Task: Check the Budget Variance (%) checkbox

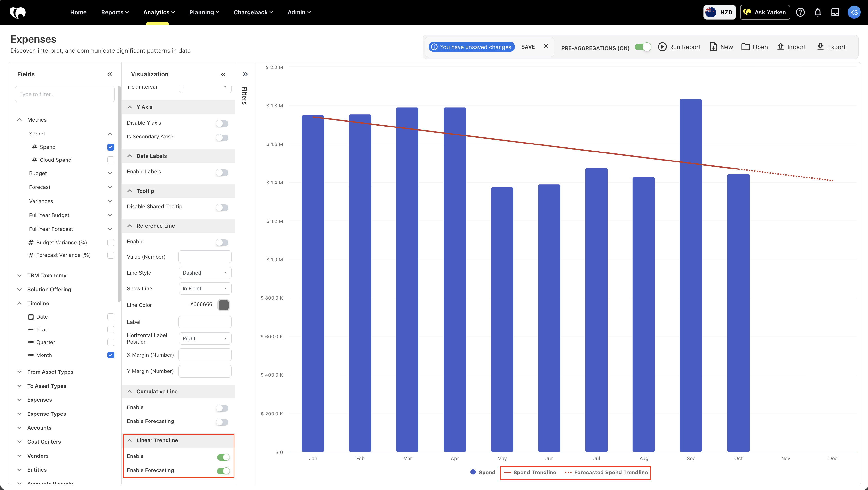Action: 110,242
